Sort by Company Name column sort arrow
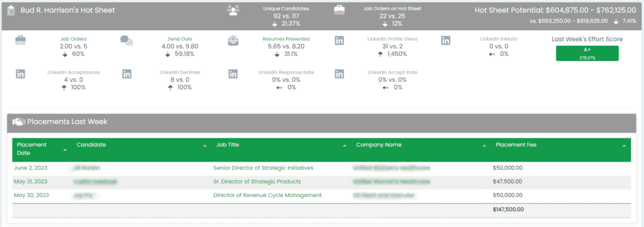644x227 pixels. 484,145
